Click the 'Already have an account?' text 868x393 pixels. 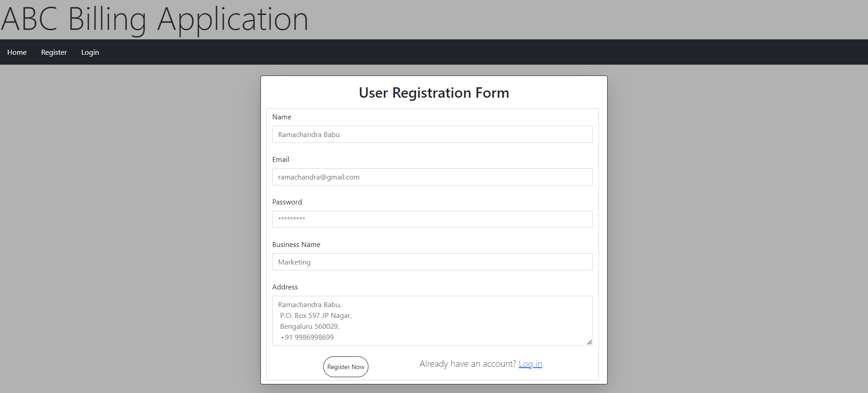coord(467,364)
